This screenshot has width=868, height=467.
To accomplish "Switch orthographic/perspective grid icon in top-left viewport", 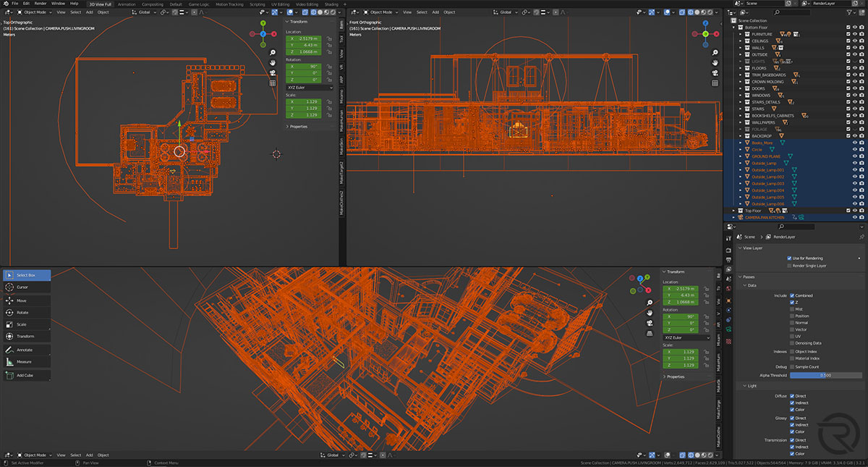I will (x=273, y=83).
